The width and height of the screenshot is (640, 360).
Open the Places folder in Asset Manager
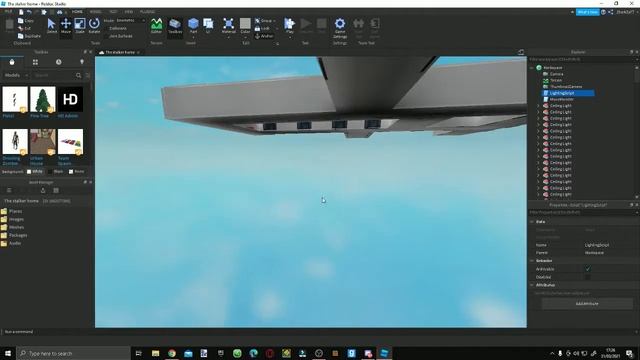coord(12,211)
